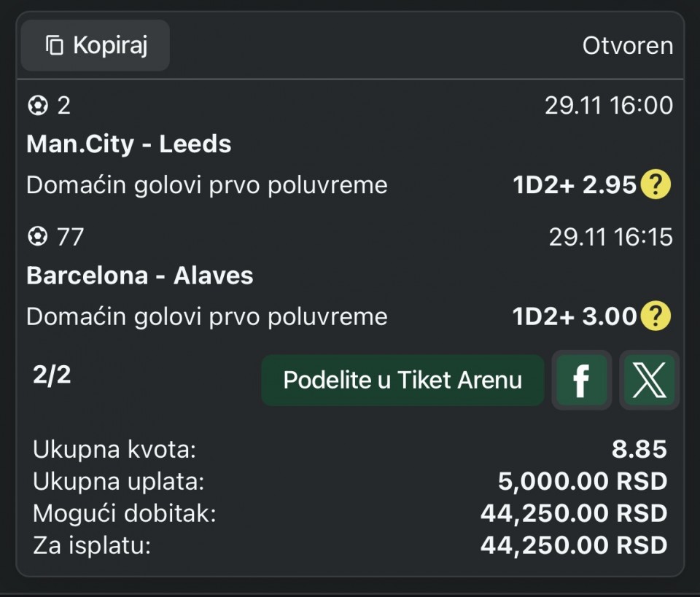Click the 1D2+ 2.95 odds
The height and width of the screenshot is (597, 700).
[575, 185]
